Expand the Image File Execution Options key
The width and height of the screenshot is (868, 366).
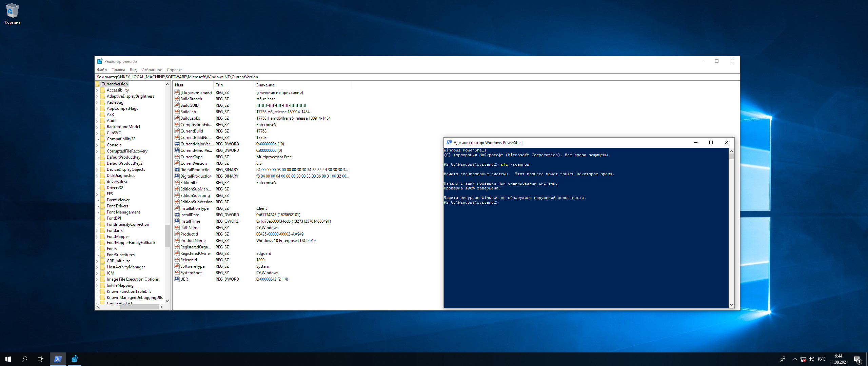[x=97, y=280]
